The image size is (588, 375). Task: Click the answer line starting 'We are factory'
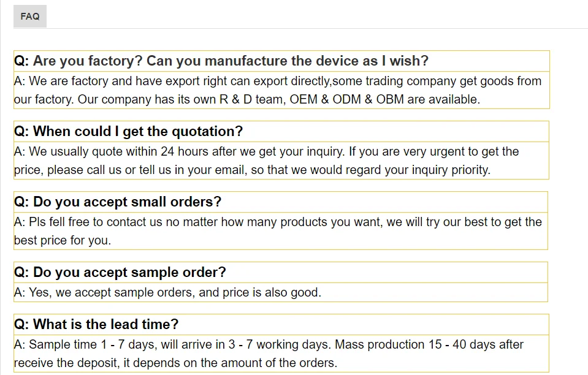coord(277,81)
